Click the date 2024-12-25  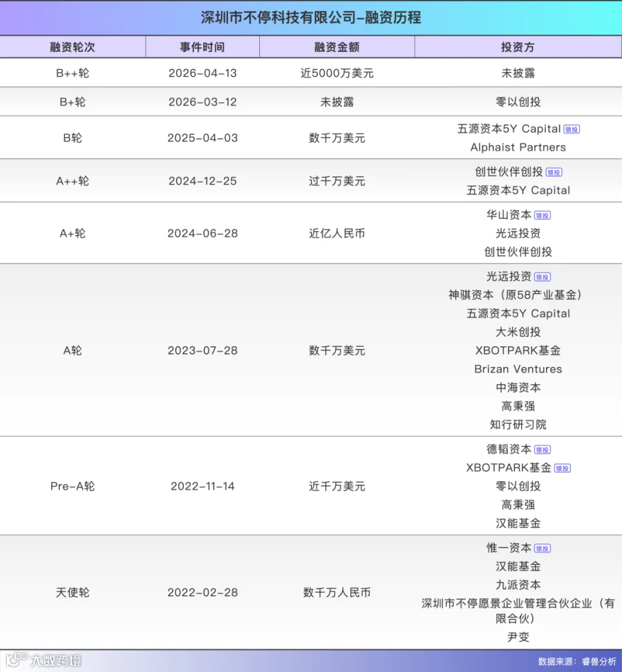click(202, 181)
